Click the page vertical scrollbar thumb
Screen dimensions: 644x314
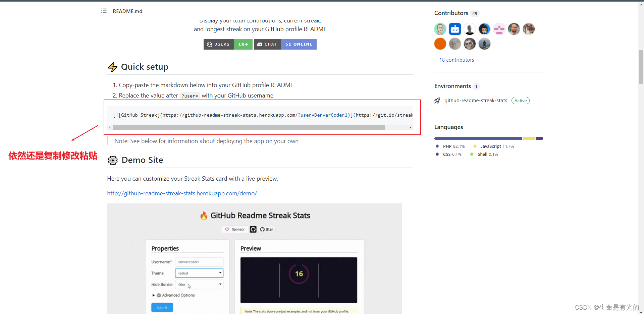point(641,67)
